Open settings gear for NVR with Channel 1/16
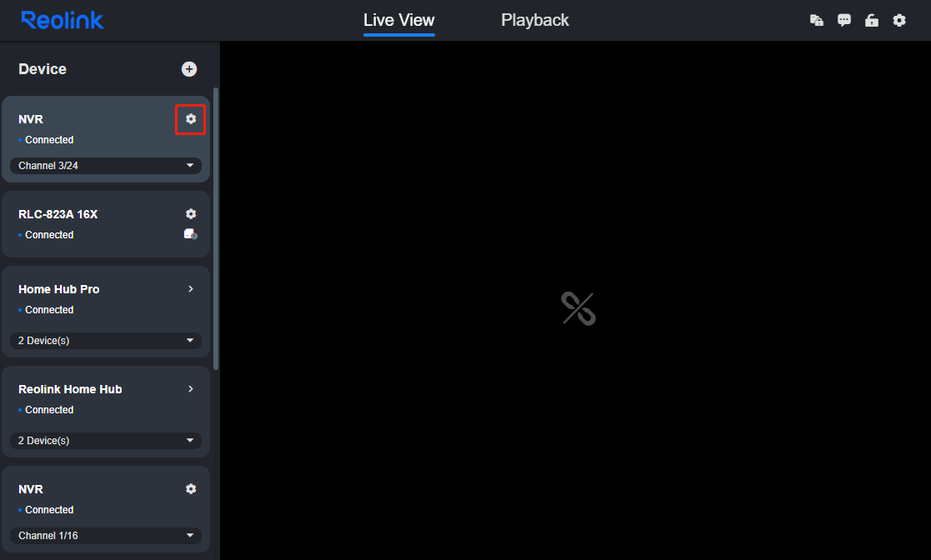Screen dimensions: 931x560 (x=191, y=488)
